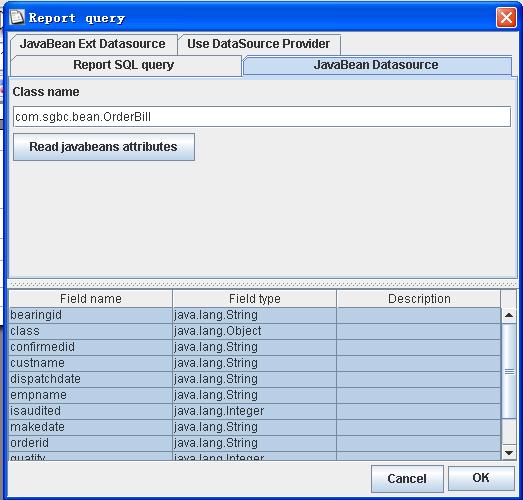Sort by Field name column header
The height and width of the screenshot is (500, 523).
[91, 299]
